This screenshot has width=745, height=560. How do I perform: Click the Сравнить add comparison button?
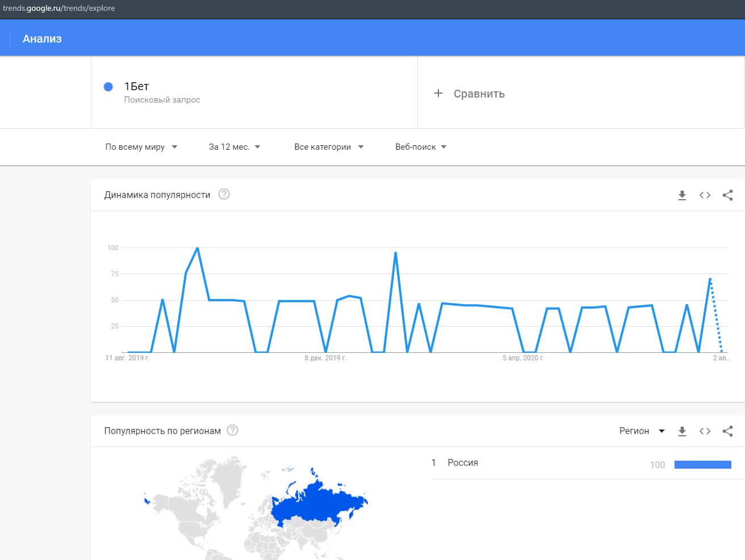(470, 94)
